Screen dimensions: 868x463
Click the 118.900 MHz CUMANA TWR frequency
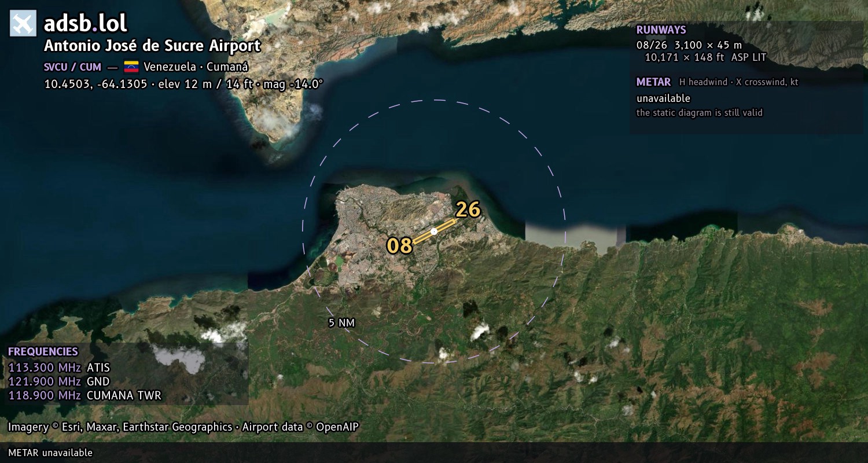point(84,395)
